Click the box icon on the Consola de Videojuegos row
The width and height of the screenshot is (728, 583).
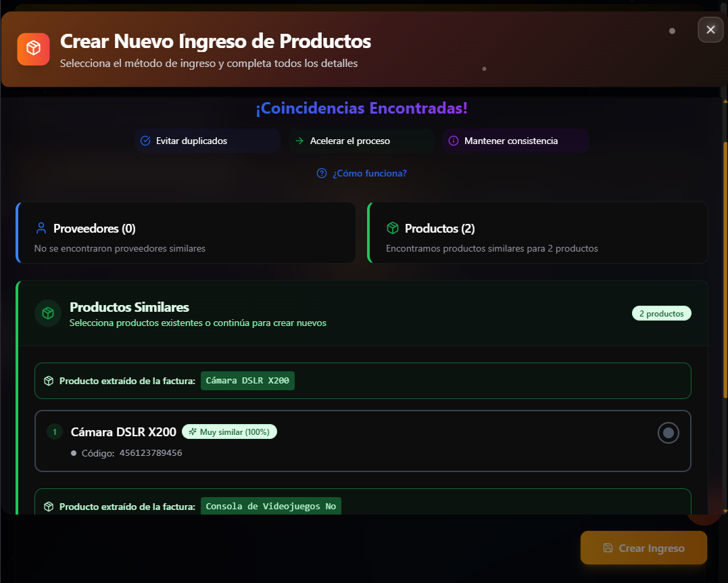(49, 507)
